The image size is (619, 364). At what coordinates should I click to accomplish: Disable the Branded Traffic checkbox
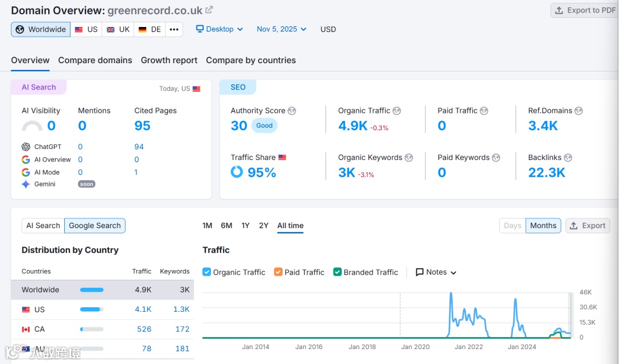(x=337, y=272)
